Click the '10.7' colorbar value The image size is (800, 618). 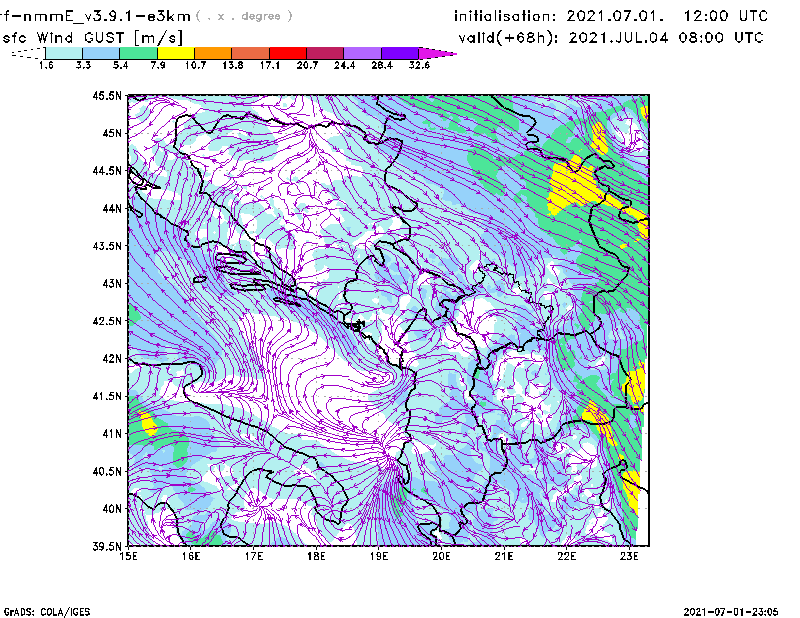point(195,65)
